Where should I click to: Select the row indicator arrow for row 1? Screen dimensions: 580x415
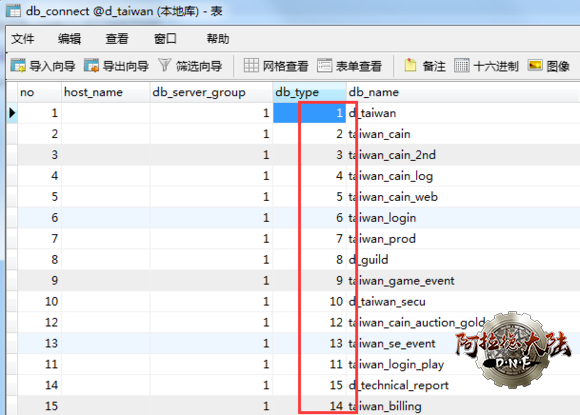click(12, 113)
